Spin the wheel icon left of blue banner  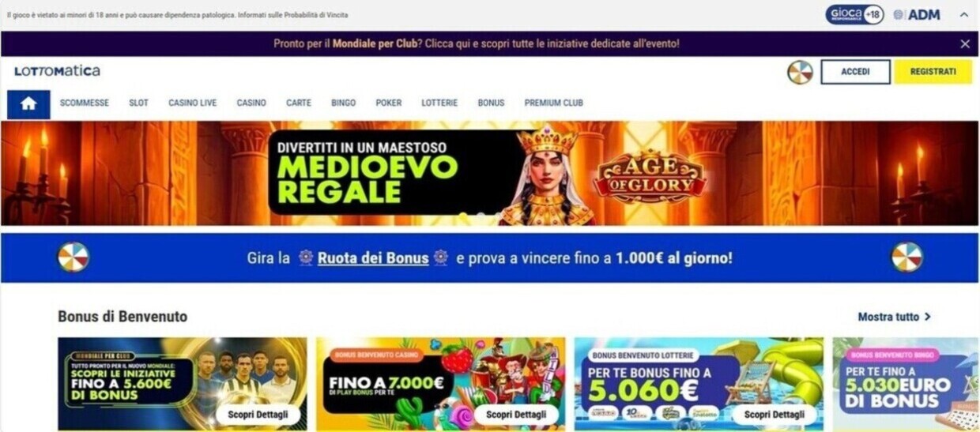tap(73, 257)
